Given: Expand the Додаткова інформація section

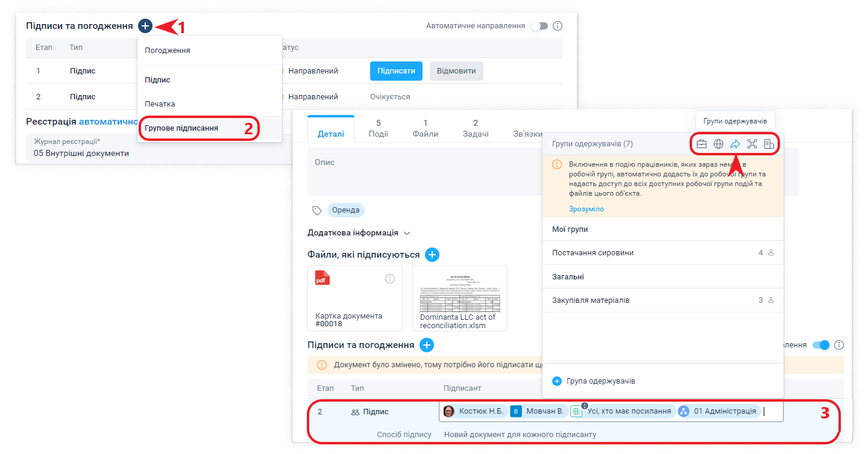Looking at the screenshot, I should (359, 232).
